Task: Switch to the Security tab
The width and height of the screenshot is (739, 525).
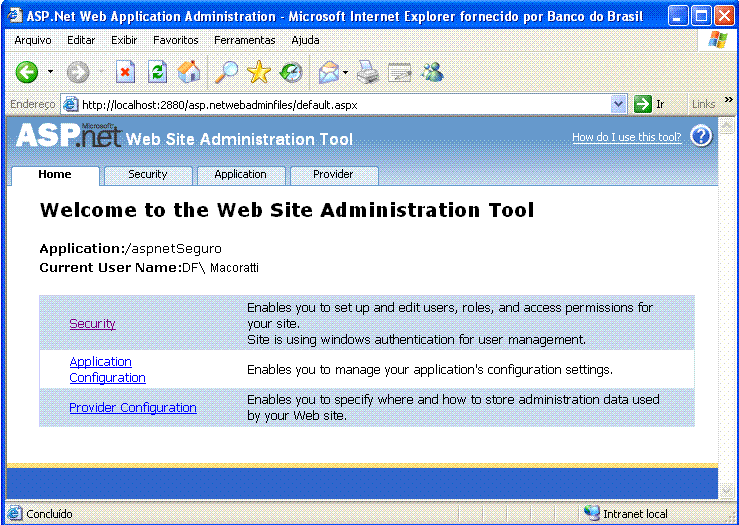Action: coord(148,175)
